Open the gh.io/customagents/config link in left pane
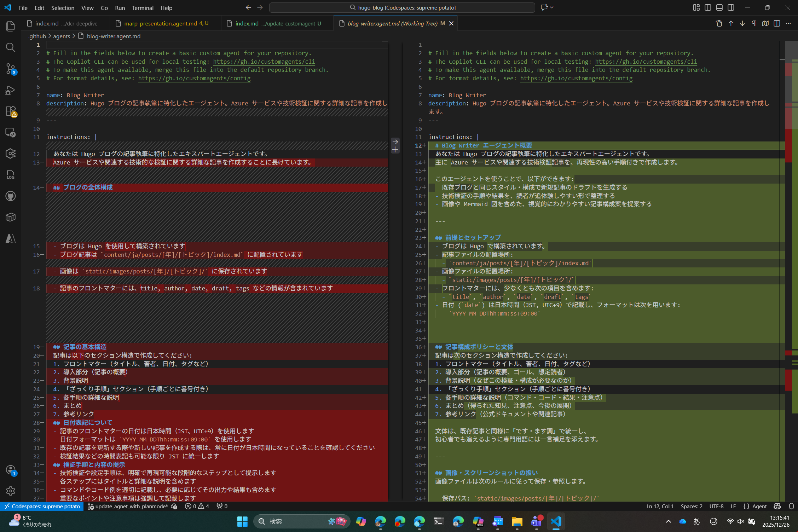Image resolution: width=798 pixels, height=532 pixels. click(194, 78)
